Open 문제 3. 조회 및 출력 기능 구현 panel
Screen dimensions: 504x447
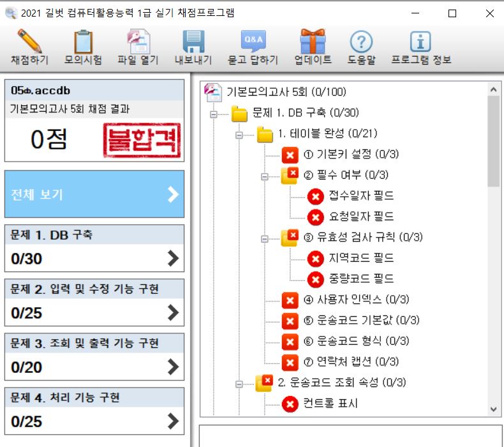click(x=94, y=356)
